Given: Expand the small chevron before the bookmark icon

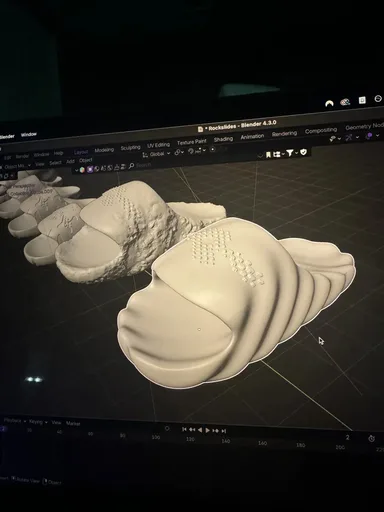Looking at the screenshot, I should click(x=260, y=155).
